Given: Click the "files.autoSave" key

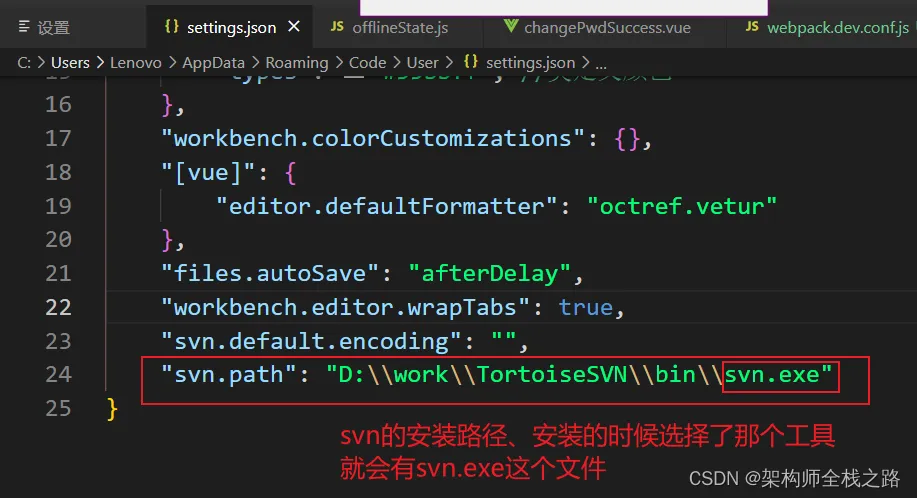Looking at the screenshot, I should pos(271,274).
